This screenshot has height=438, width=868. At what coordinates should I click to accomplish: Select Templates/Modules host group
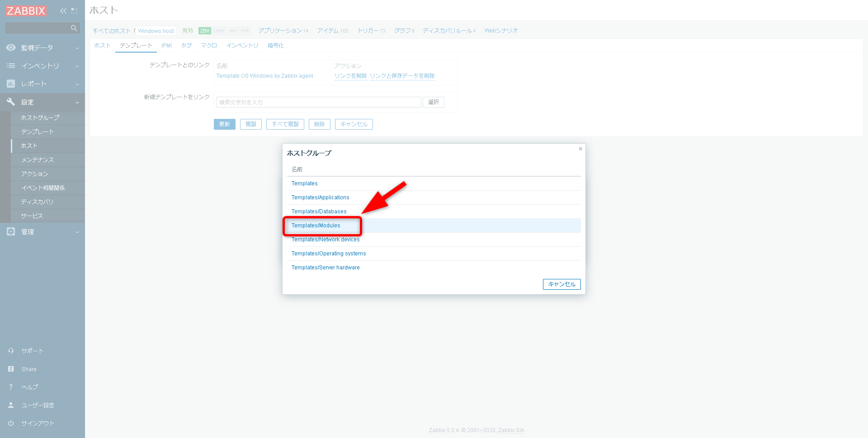pos(316,226)
